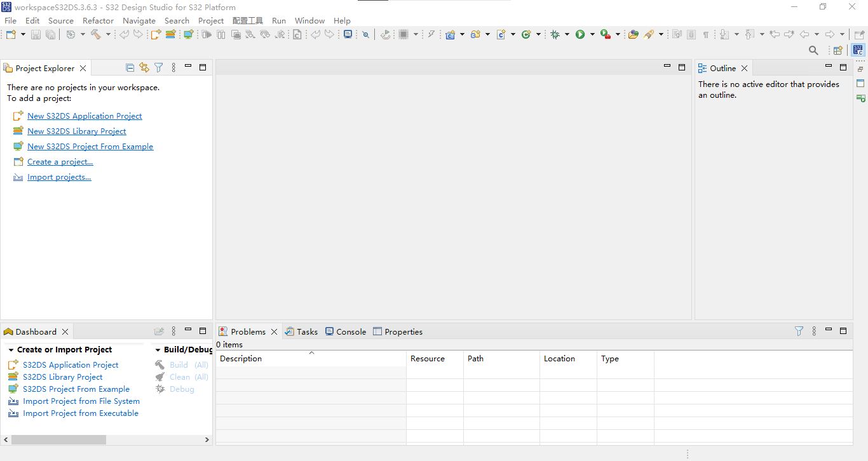Open the dropdown arrow beside the green Run
Screen dimensions: 868x461
pos(592,34)
